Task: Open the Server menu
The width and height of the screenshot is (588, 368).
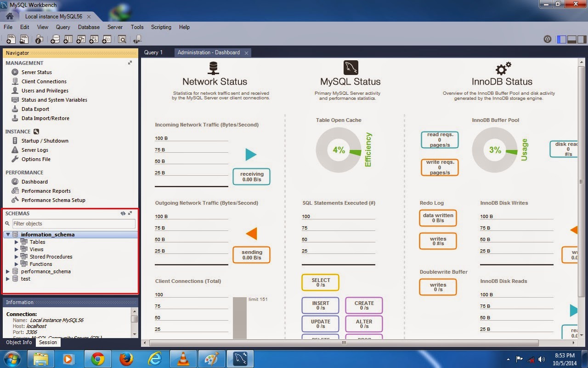Action: (x=115, y=27)
